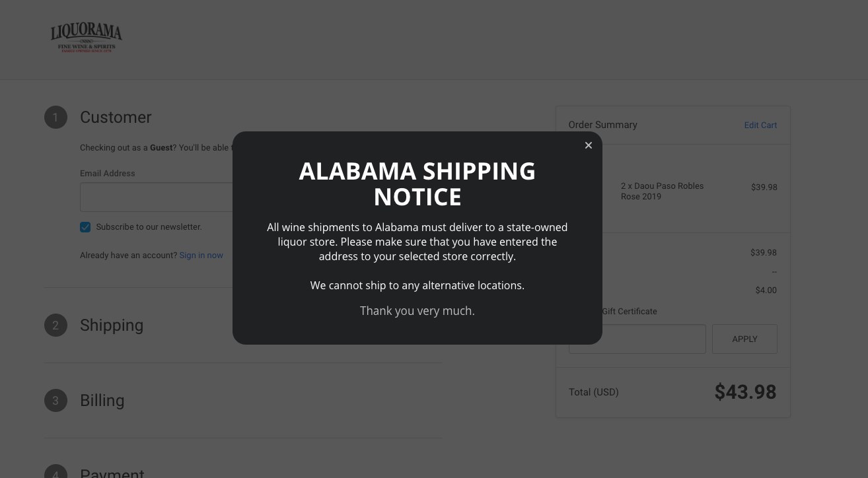Select the step 2 Shipping circle icon
The width and height of the screenshot is (868, 478).
click(x=56, y=325)
